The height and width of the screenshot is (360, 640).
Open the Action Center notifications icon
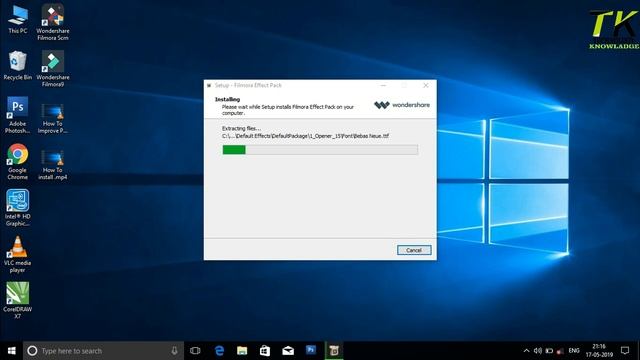point(625,351)
